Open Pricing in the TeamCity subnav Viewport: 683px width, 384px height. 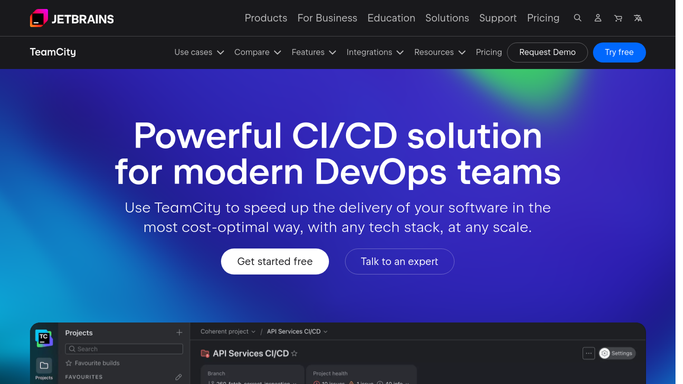tap(489, 52)
